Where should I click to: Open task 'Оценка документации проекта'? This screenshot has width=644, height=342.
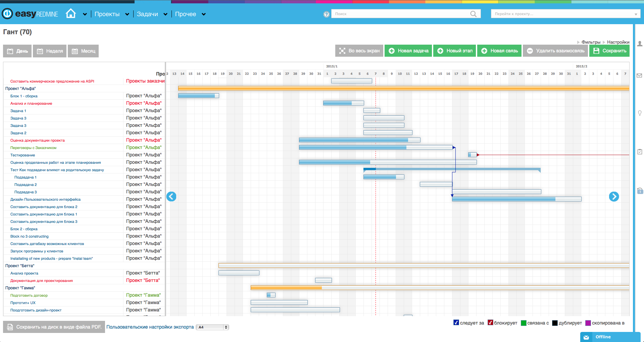(38, 140)
